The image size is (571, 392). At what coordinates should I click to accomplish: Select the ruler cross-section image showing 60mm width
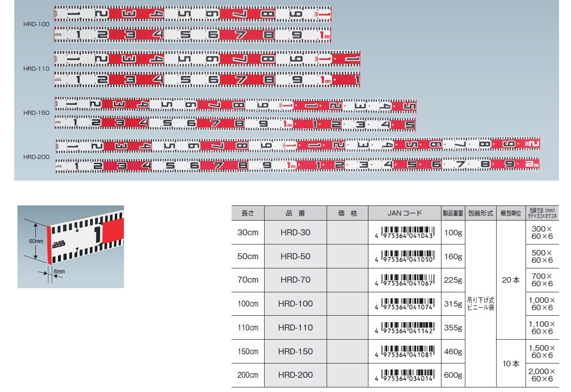71,247
